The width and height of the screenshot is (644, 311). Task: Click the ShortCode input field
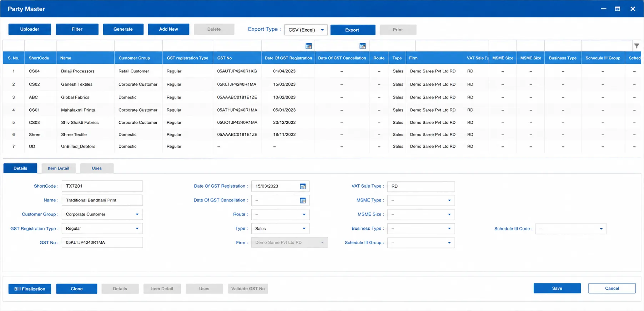[x=102, y=186]
